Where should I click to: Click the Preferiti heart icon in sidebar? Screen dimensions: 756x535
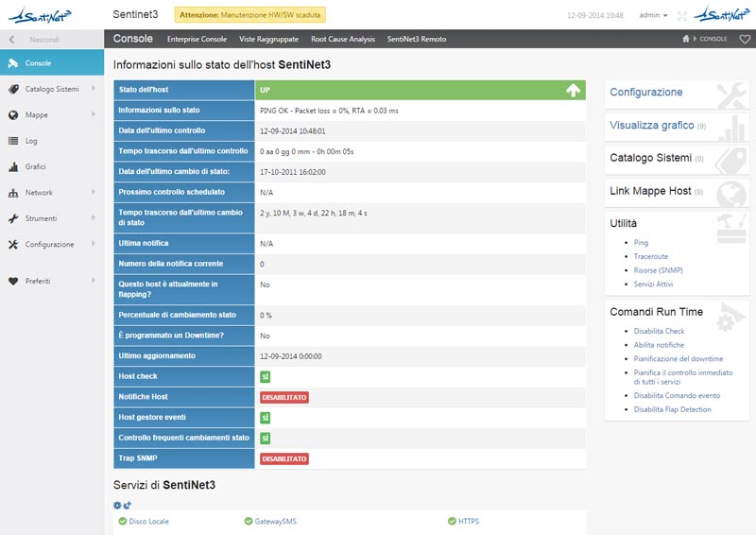pyautogui.click(x=13, y=282)
